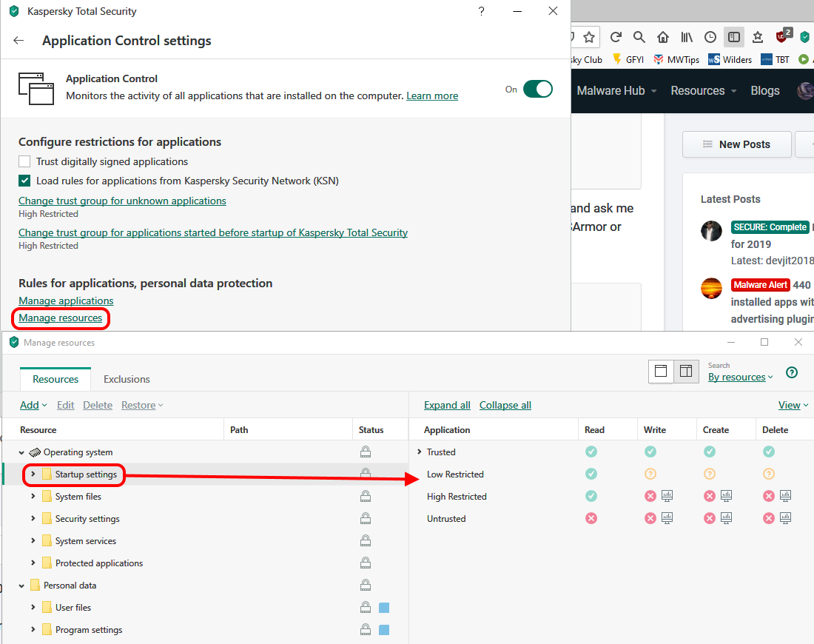Click the New Posts button on website
The height and width of the screenshot is (644, 814).
[x=736, y=144]
